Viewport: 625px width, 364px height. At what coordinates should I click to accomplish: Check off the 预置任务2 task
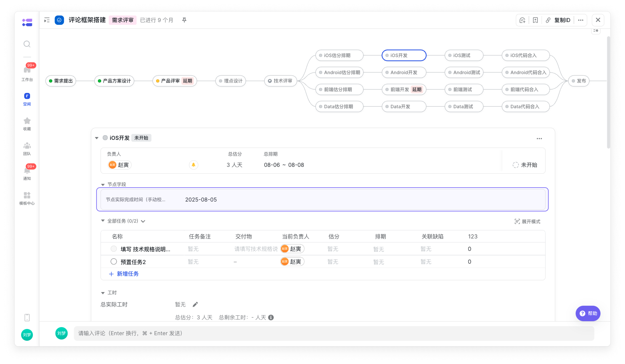click(114, 261)
